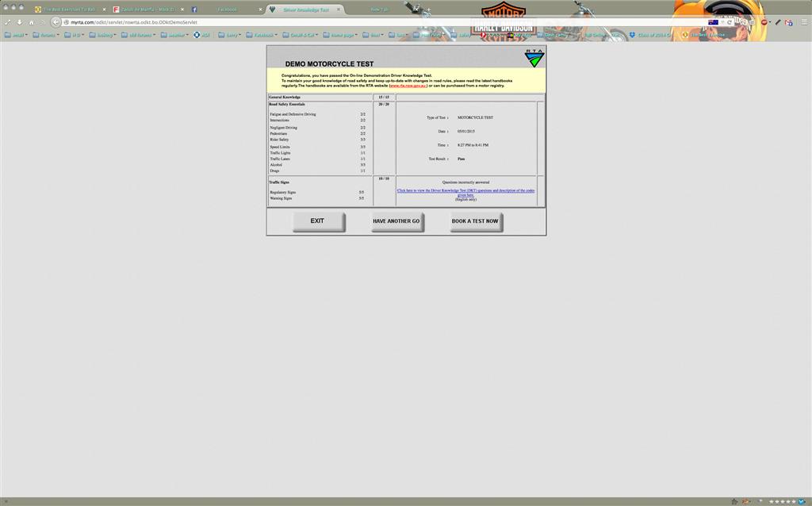The width and height of the screenshot is (812, 506).
Task: Select the Driver Knowledge Test tab
Action: 305,10
